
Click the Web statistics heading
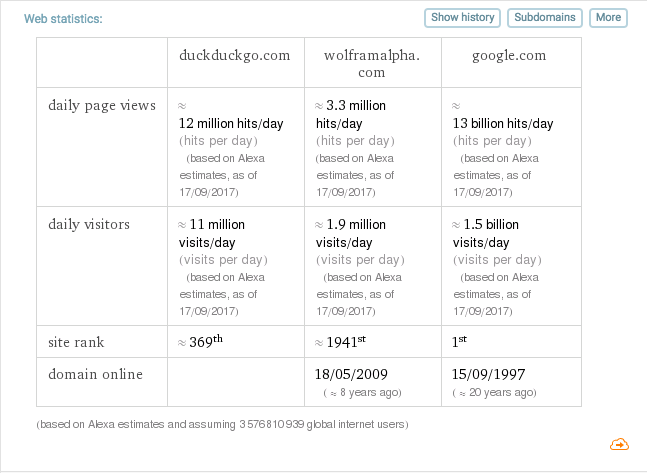pos(63,18)
